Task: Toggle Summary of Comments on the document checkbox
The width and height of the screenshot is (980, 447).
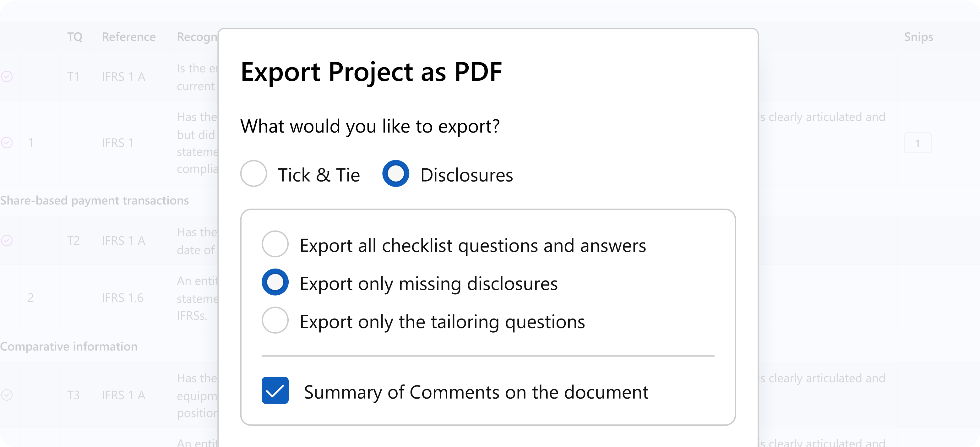Action: pos(275,390)
